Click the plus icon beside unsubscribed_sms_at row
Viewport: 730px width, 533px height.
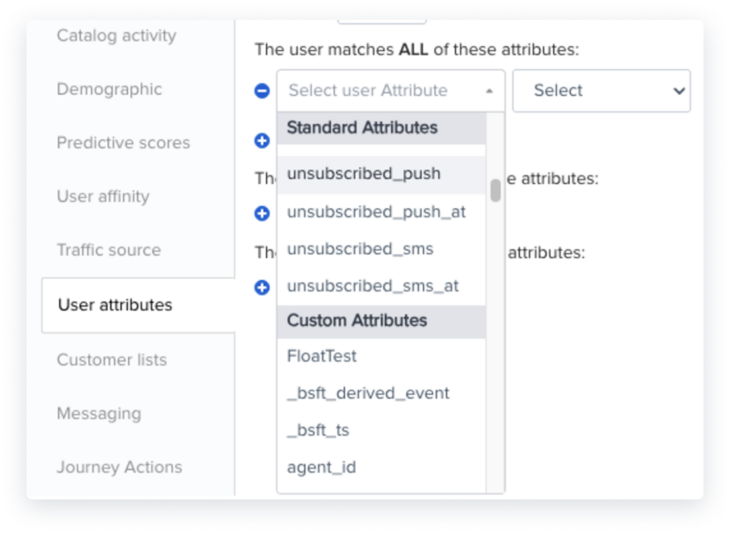[x=262, y=287]
